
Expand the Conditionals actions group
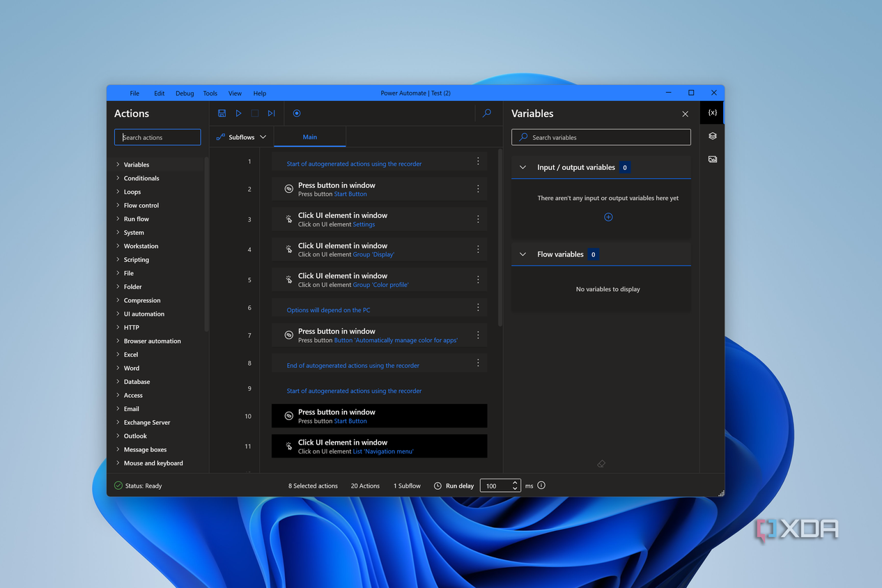click(118, 178)
